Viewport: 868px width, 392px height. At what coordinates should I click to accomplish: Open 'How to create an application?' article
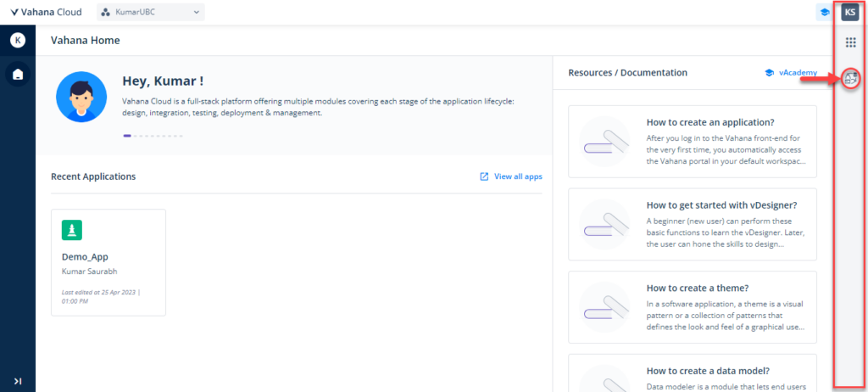click(693, 142)
